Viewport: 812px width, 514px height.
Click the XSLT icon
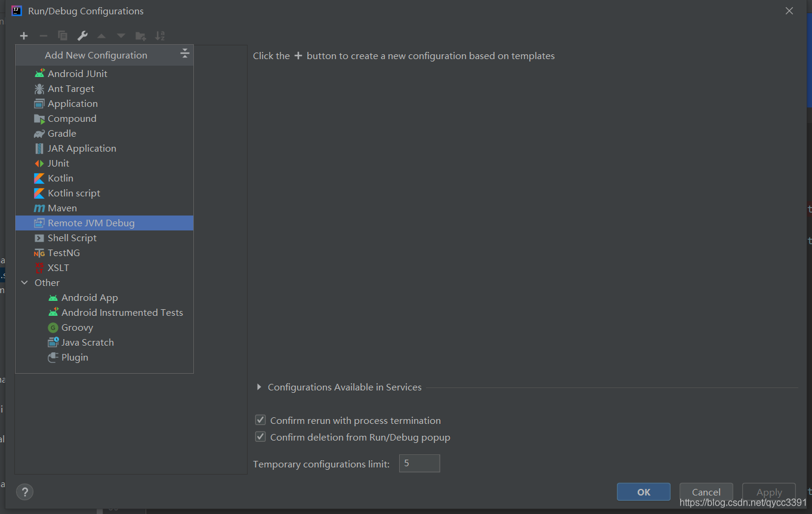[x=39, y=267]
